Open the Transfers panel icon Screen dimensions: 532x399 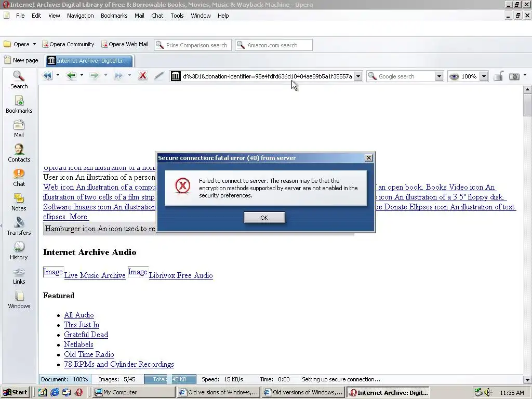tap(19, 227)
